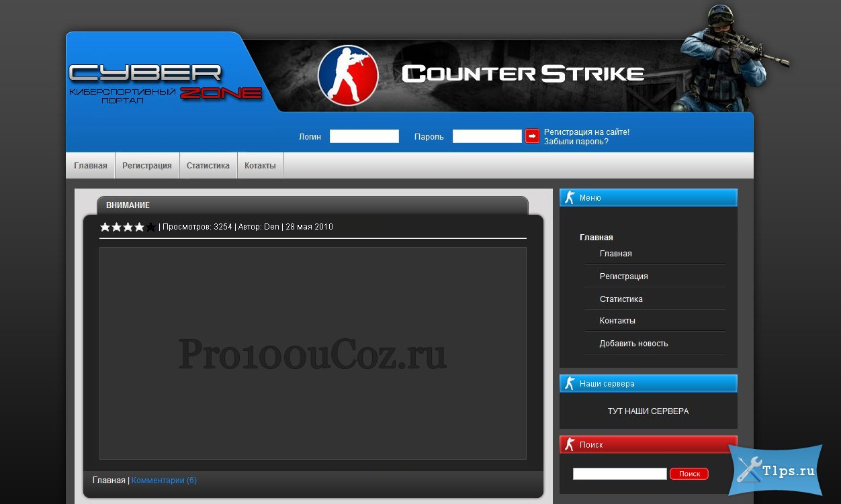The height and width of the screenshot is (504, 841).
Task: Click the 28 мая 2010 date
Action: pyautogui.click(x=309, y=227)
